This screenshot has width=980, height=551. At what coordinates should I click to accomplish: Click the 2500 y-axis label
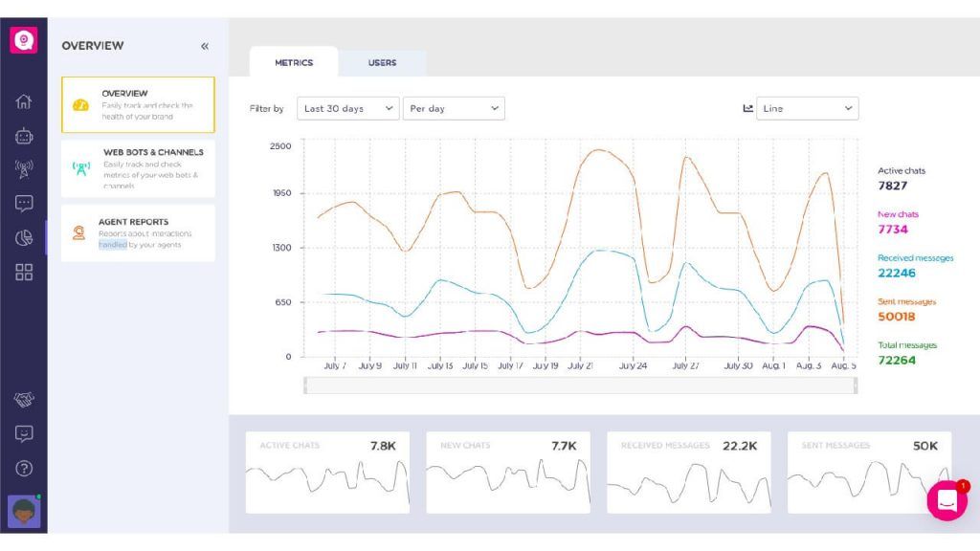click(280, 146)
